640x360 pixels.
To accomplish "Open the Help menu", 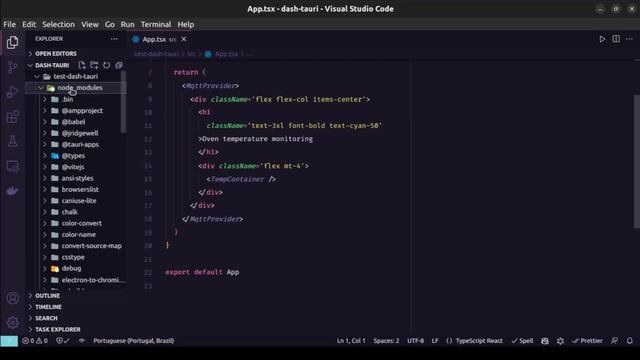I will click(x=186, y=24).
